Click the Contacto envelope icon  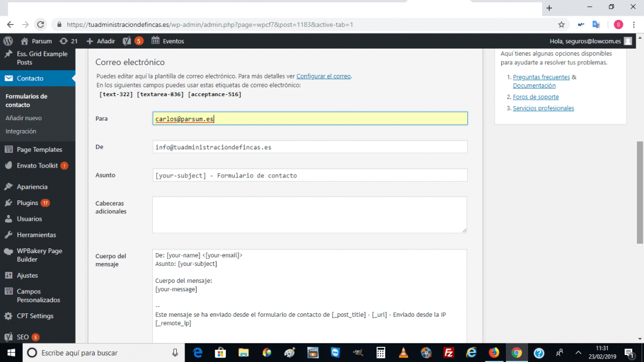pyautogui.click(x=9, y=78)
